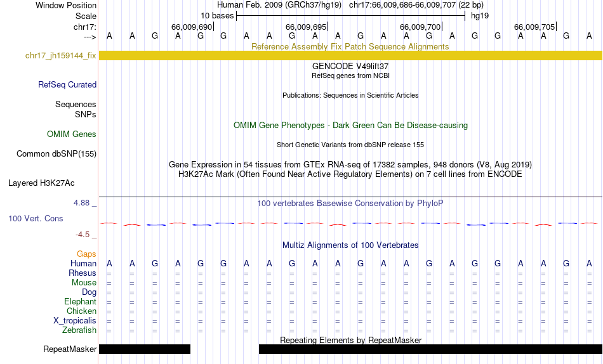
Task: Click the Repeating Elements by RepeatMasker title
Action: [350, 340]
